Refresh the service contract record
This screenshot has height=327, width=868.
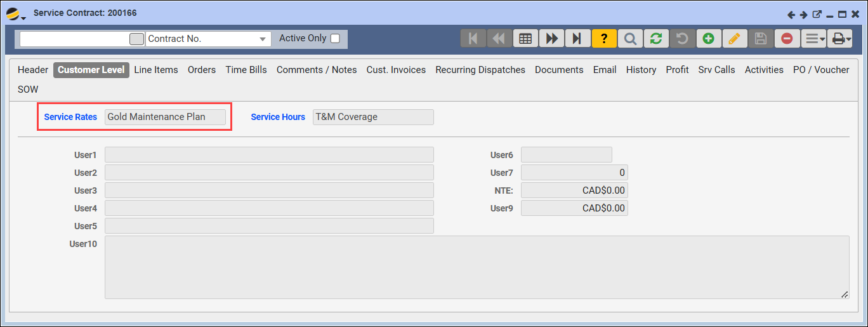pos(656,39)
